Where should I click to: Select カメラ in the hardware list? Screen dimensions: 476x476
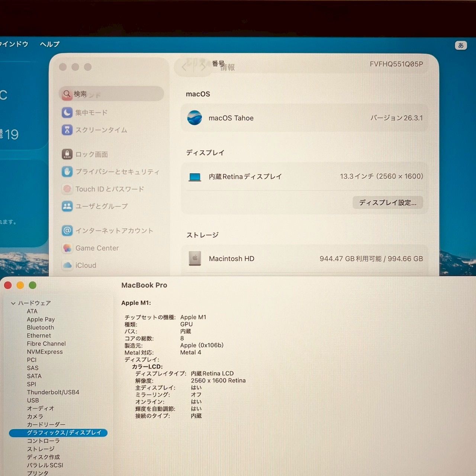pos(35,416)
